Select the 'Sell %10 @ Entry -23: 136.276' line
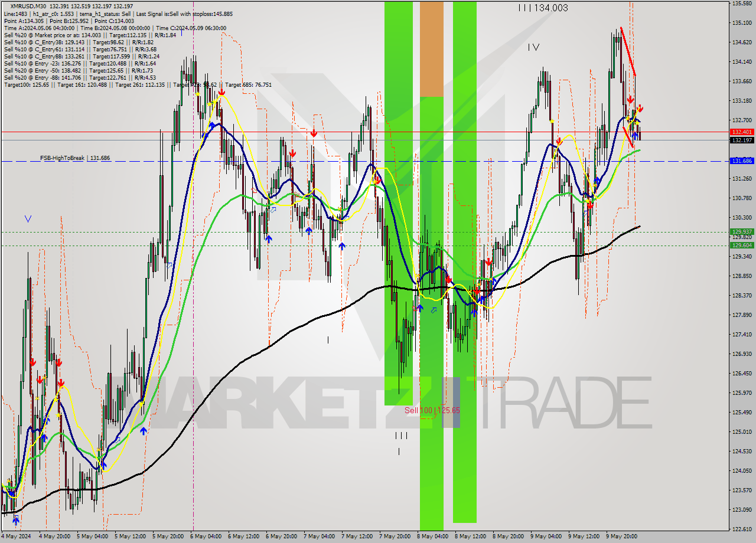 tap(80, 63)
